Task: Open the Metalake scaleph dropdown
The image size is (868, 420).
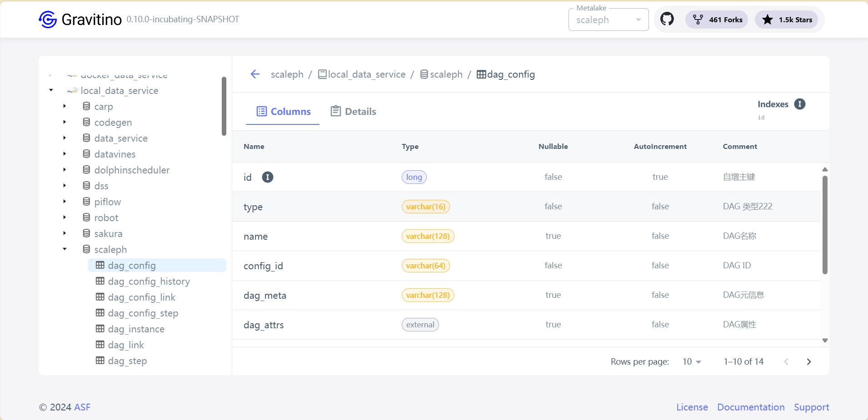Action: [608, 20]
